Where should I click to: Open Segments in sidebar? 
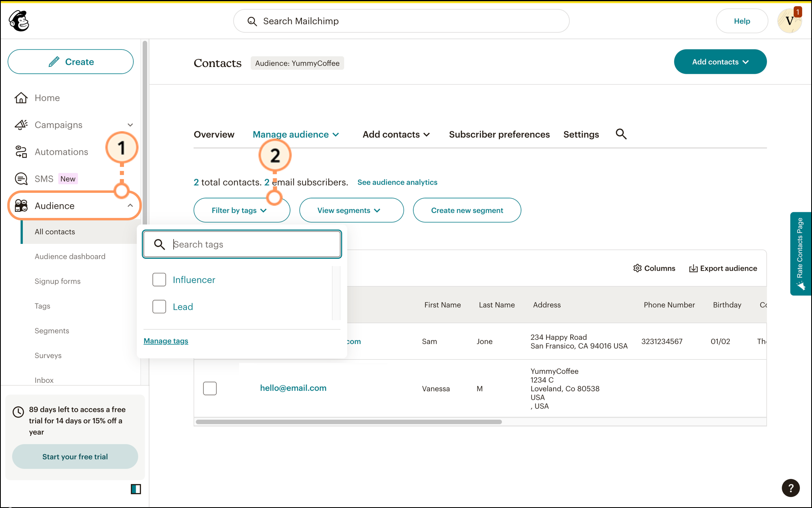click(x=51, y=331)
